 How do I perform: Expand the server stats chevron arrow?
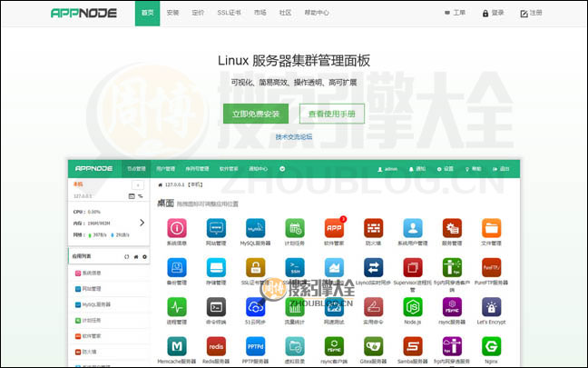(x=141, y=222)
